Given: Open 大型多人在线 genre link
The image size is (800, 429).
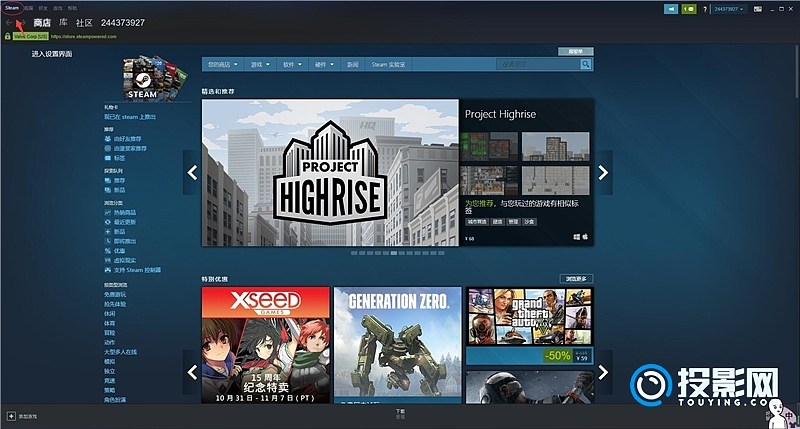Looking at the screenshot, I should pyautogui.click(x=120, y=352).
